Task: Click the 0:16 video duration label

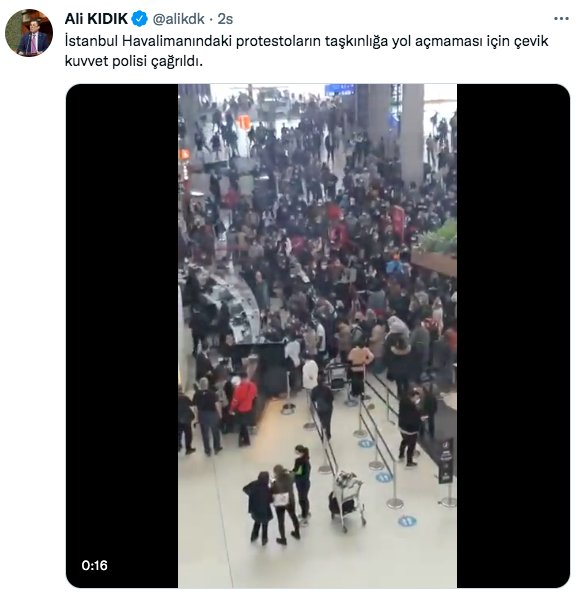Action: (94, 565)
